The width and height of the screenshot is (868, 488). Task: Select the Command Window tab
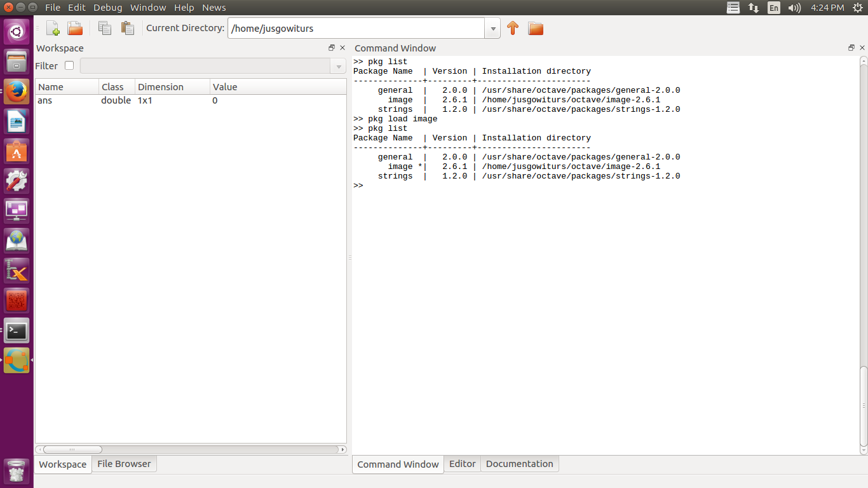[x=398, y=464]
